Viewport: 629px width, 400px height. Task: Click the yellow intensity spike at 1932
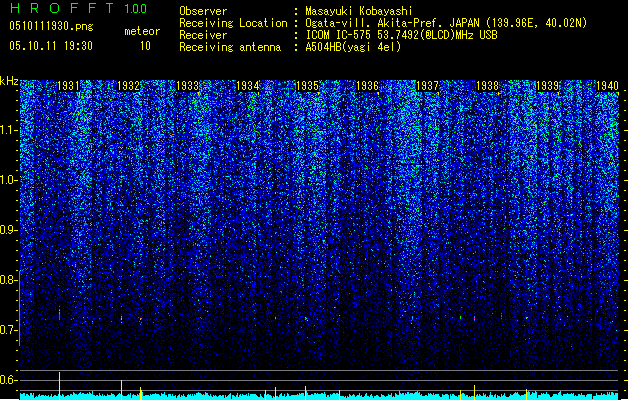point(122,390)
